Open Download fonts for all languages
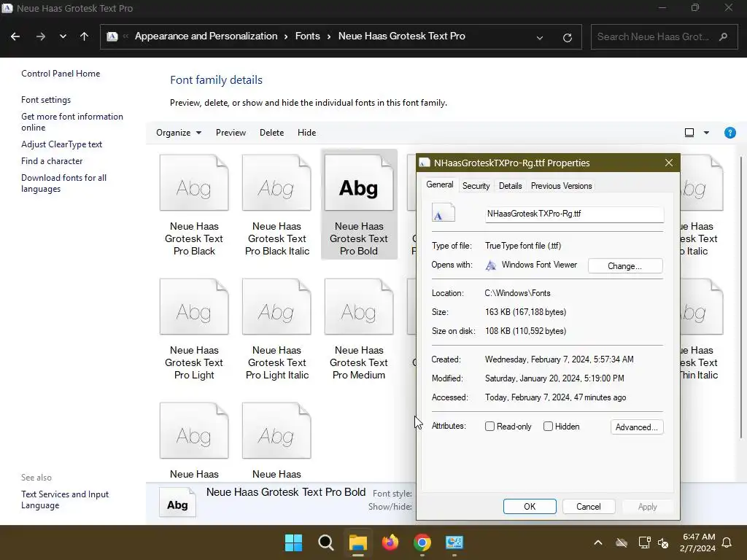The width and height of the screenshot is (747, 560). click(x=64, y=183)
